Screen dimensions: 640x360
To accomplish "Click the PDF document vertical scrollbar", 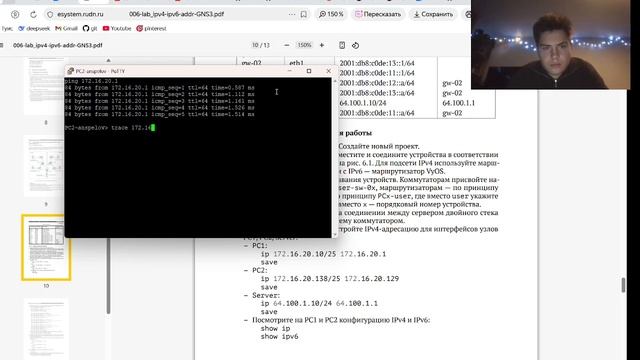I will coord(623,285).
